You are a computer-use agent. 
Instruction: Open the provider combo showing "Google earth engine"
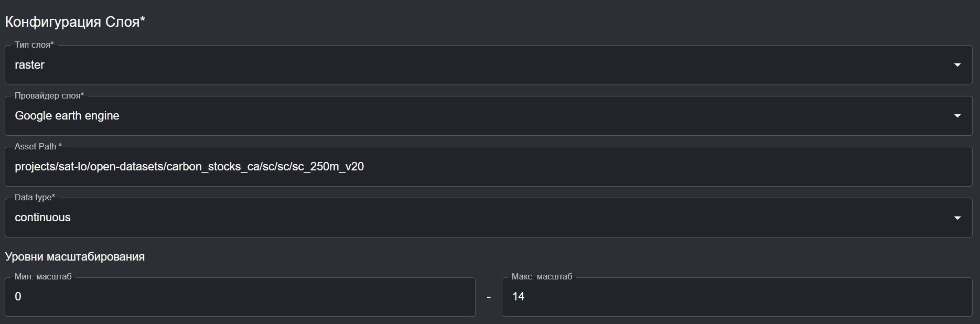pyautogui.click(x=472, y=116)
